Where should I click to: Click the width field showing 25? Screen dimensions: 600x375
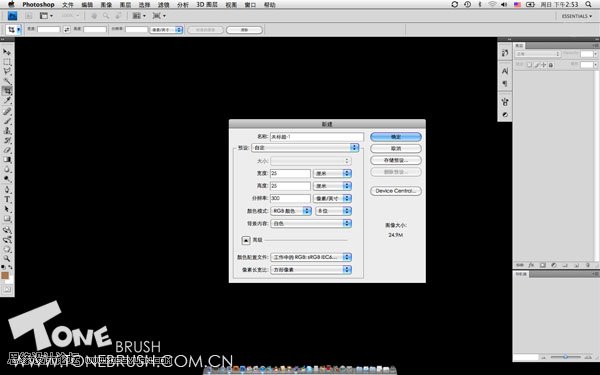point(290,173)
